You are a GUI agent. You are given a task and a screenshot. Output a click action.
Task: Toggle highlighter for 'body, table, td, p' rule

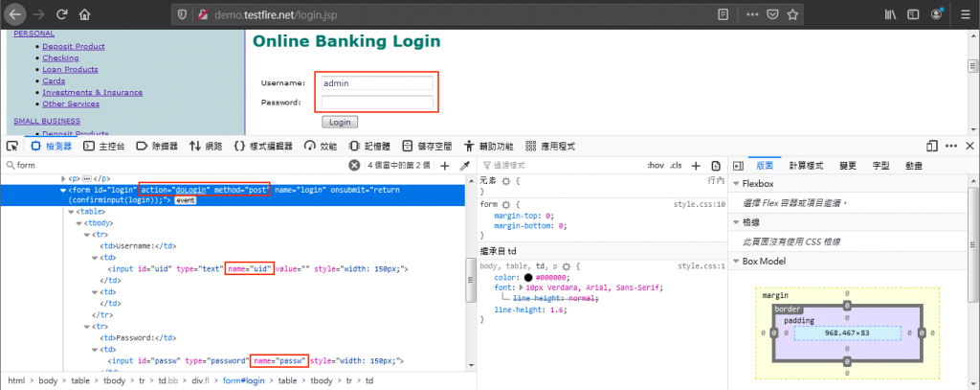(567, 266)
